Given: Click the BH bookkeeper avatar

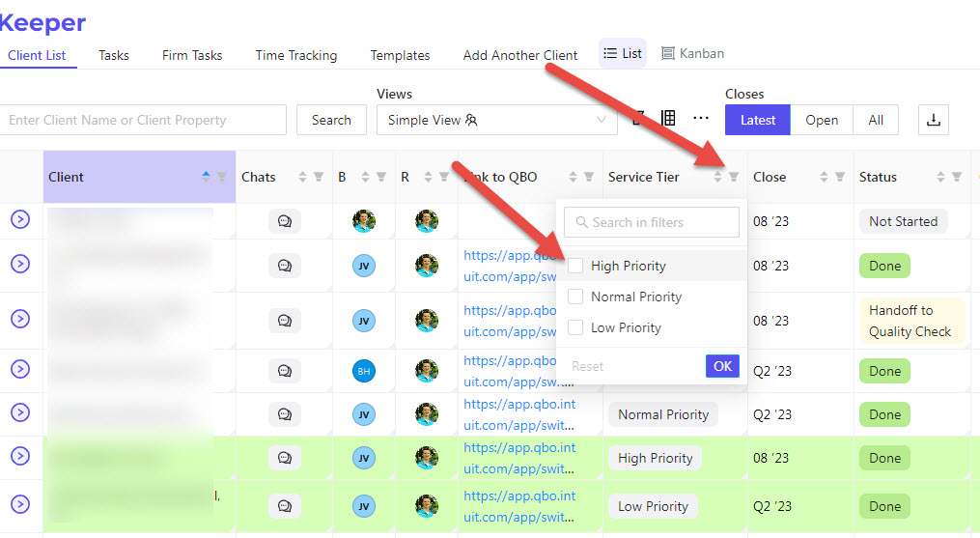Looking at the screenshot, I should coord(364,371).
